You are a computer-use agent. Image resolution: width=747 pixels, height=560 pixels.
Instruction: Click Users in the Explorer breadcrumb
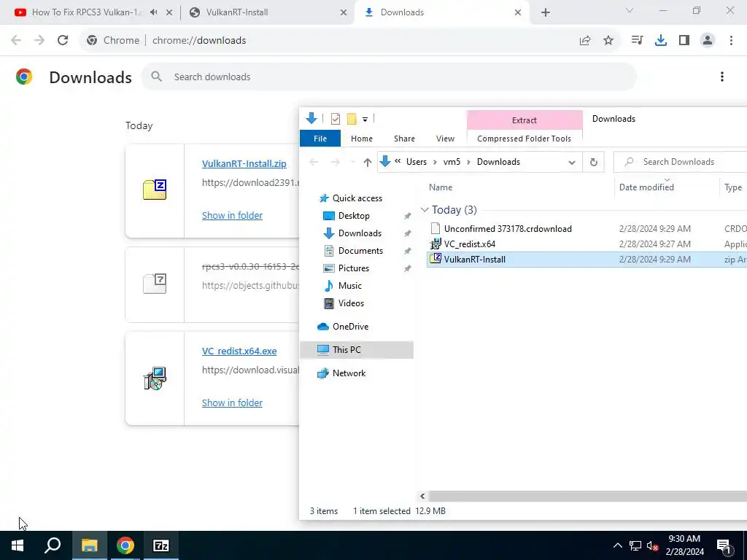(x=417, y=162)
